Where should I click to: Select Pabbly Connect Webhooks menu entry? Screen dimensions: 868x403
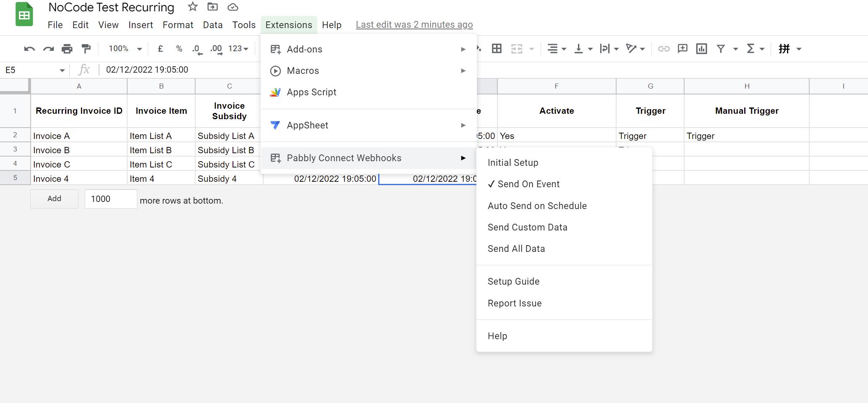pos(369,158)
